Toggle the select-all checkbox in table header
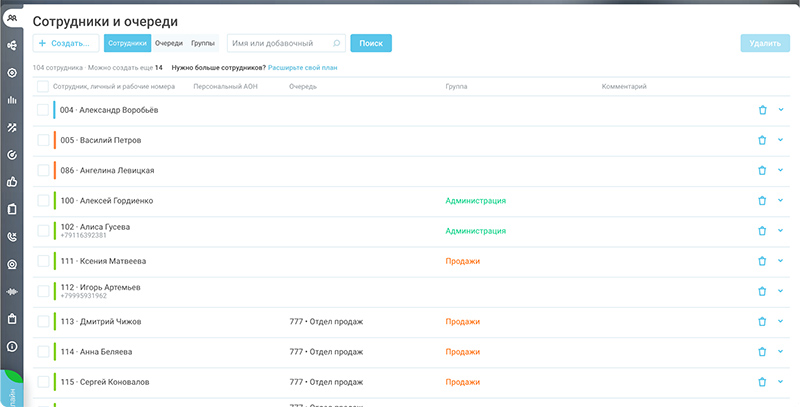This screenshot has height=407, width=800. [x=42, y=87]
